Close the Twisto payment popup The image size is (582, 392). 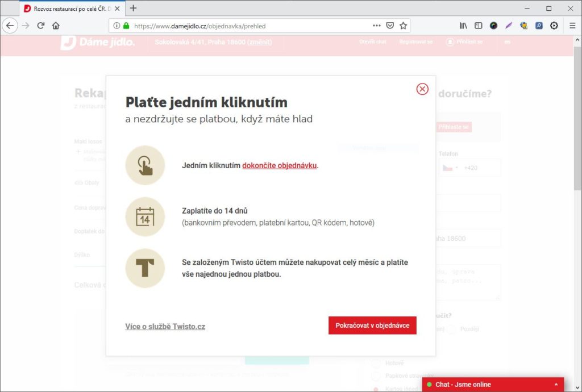[422, 89]
